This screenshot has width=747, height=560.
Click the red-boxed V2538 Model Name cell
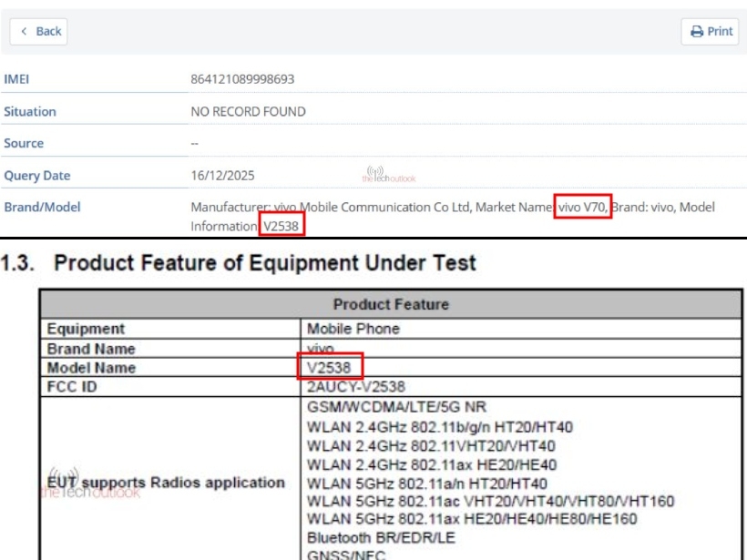click(x=331, y=367)
